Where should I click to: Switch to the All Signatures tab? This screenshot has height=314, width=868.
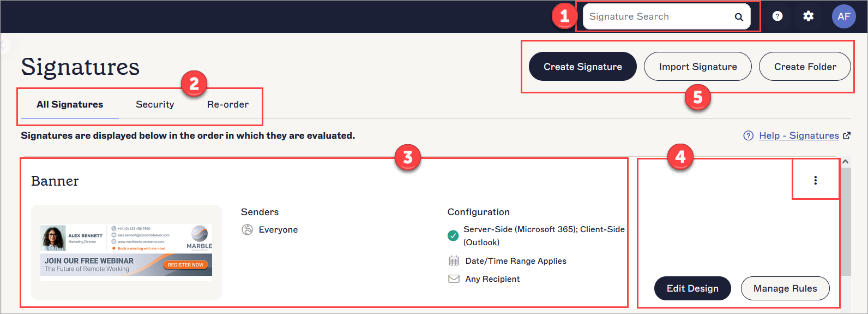pos(70,104)
